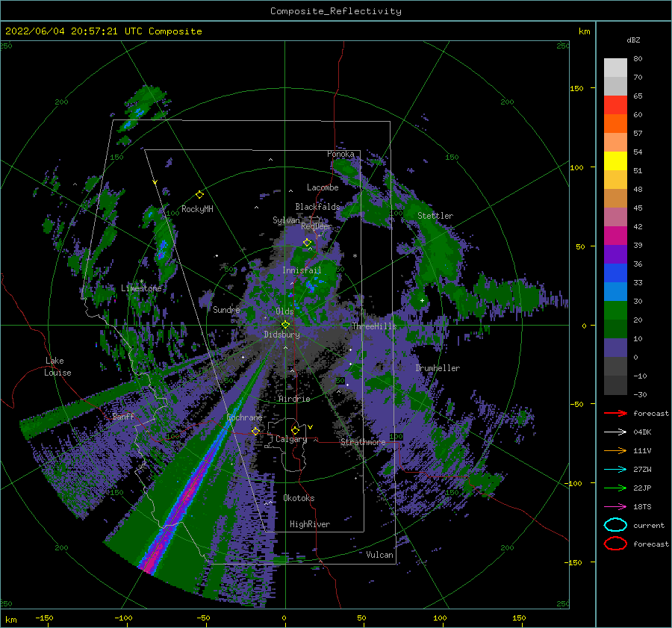Click the Okotoks label

(x=299, y=498)
